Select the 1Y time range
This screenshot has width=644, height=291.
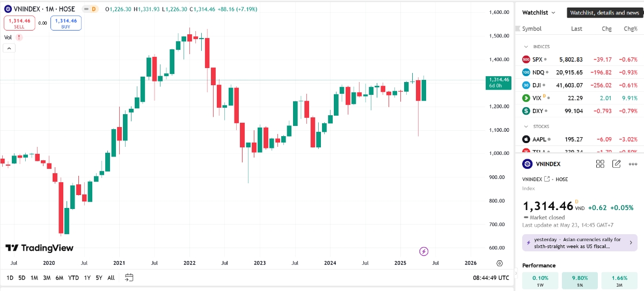pyautogui.click(x=87, y=278)
